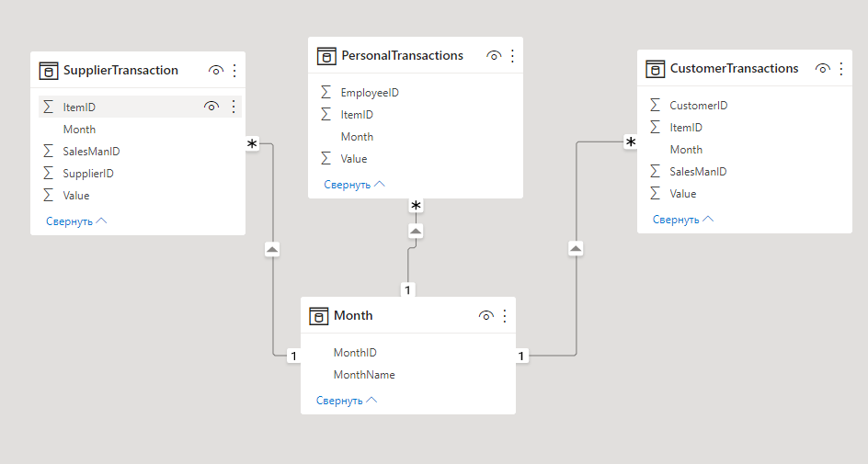Select Month field in PersonalTransactions
Viewport: 868px width, 464px height.
coord(357,137)
